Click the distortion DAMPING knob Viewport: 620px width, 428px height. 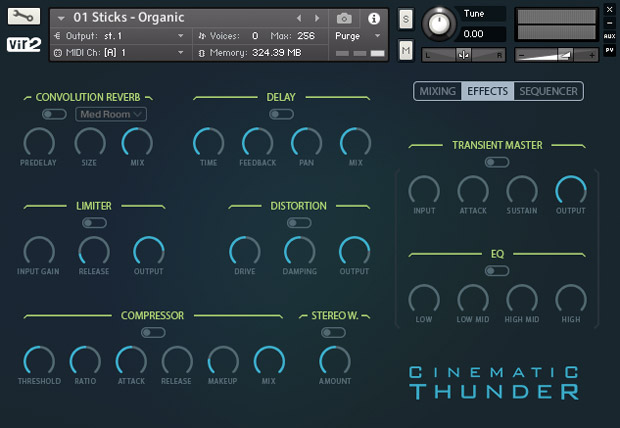pos(299,251)
